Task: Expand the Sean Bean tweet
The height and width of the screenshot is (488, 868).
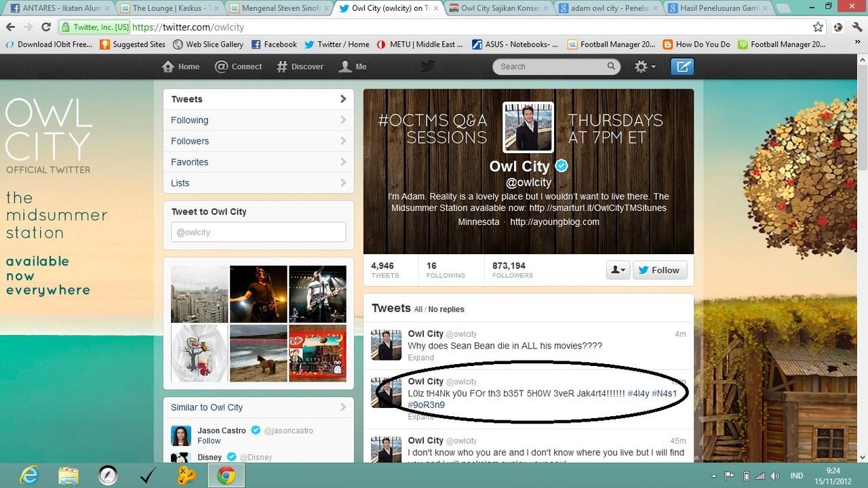Action: [420, 357]
